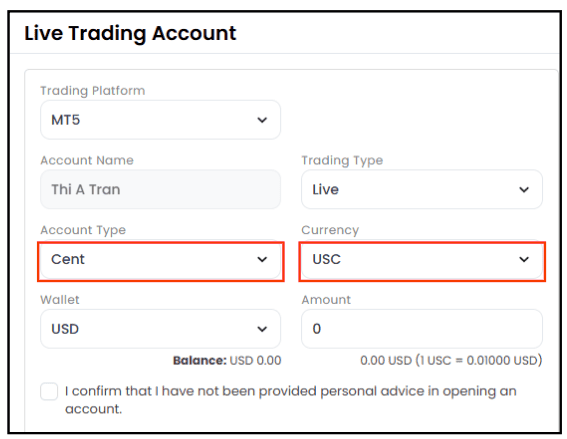The width and height of the screenshot is (567, 439).
Task: Expand the Cent account type selector
Action: 161,259
